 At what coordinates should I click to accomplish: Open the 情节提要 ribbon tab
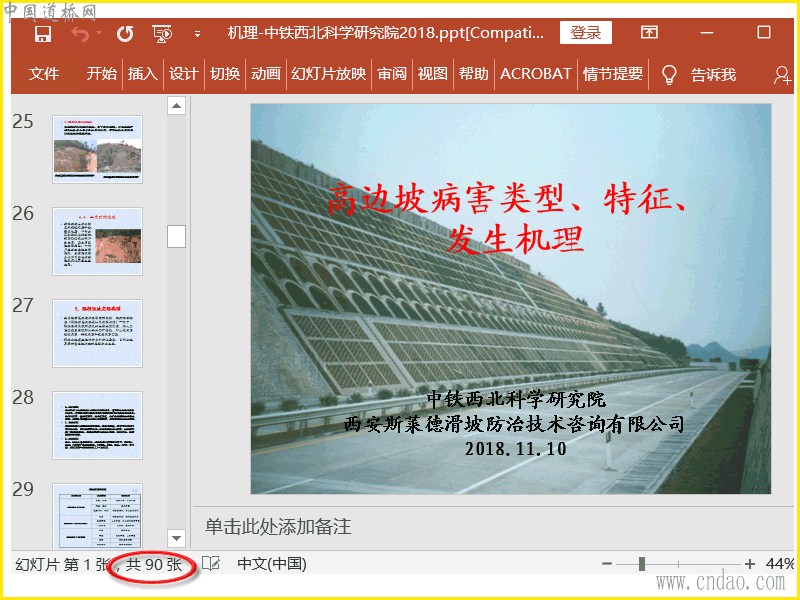point(613,74)
